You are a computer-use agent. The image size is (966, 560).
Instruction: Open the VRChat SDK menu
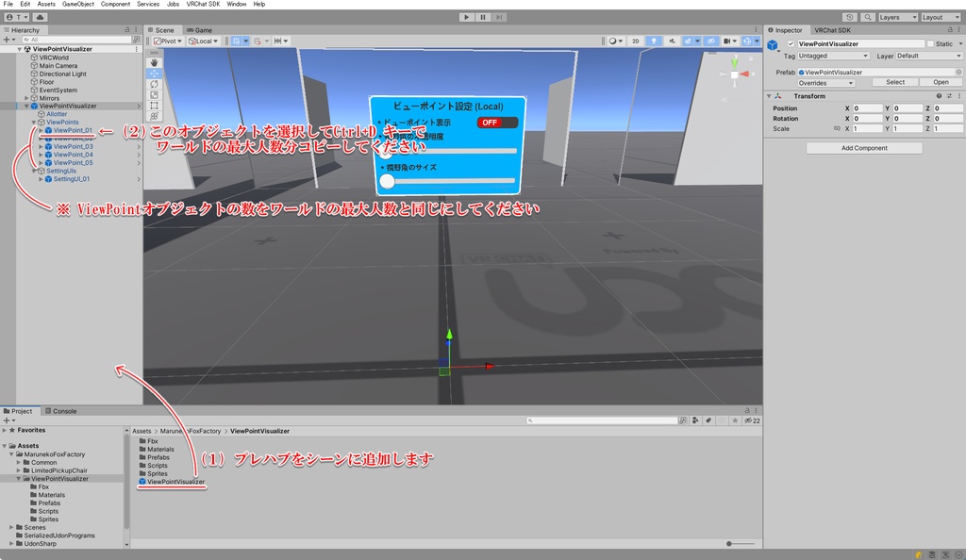(204, 4)
